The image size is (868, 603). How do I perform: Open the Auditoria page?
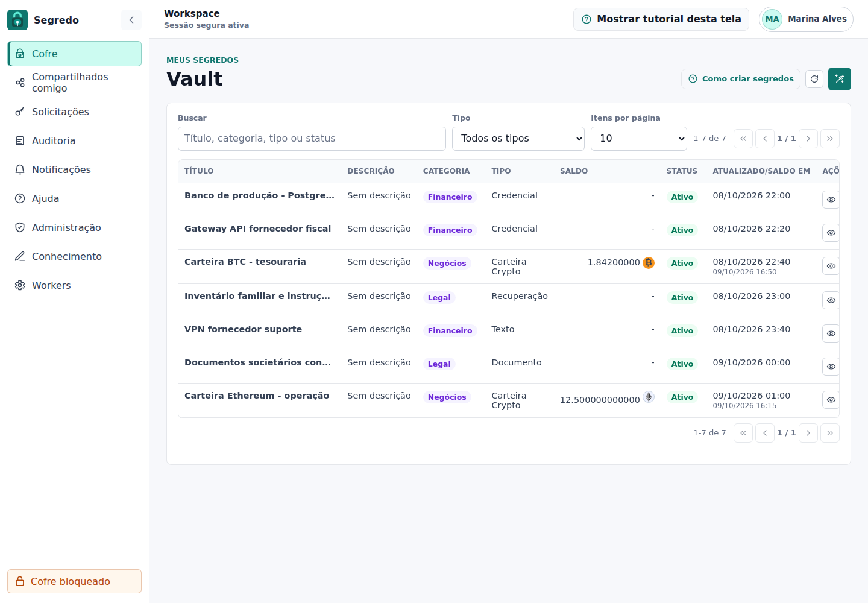(75, 140)
